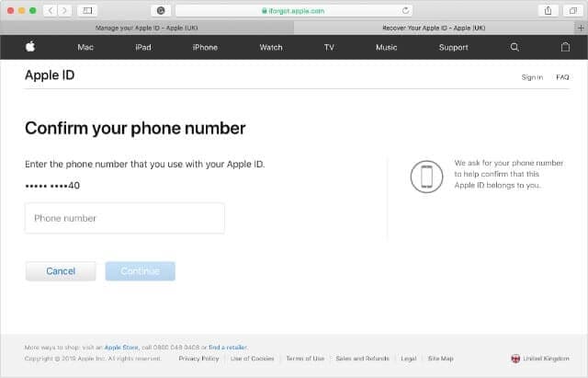Click the Continue button
The height and width of the screenshot is (378, 588).
[141, 271]
